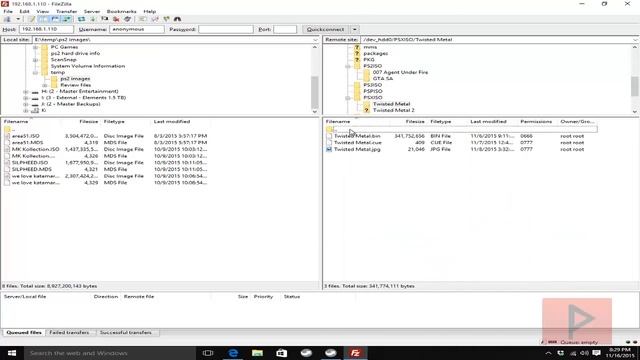
Task: Open Task View on the taskbar
Action: coord(208,353)
